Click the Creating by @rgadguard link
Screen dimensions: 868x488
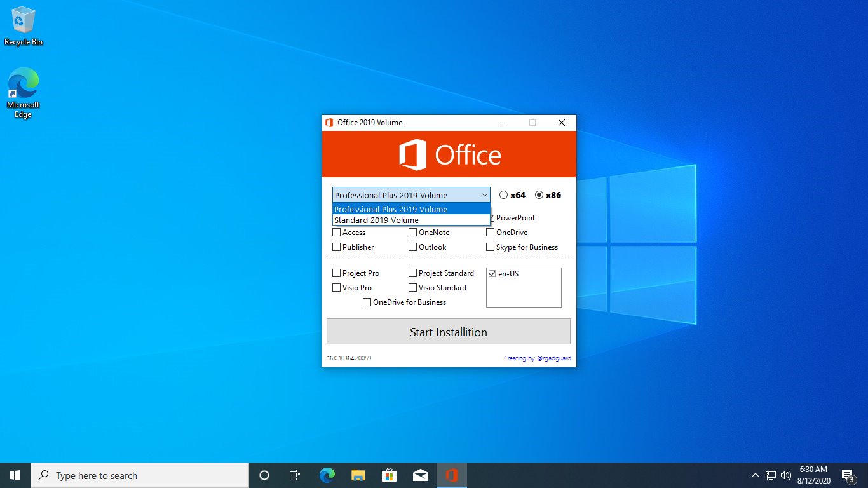pos(538,358)
